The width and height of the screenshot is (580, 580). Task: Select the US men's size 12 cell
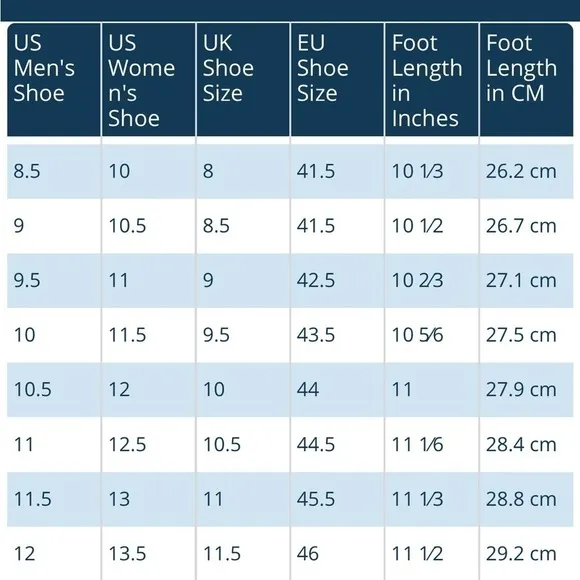tap(54, 553)
